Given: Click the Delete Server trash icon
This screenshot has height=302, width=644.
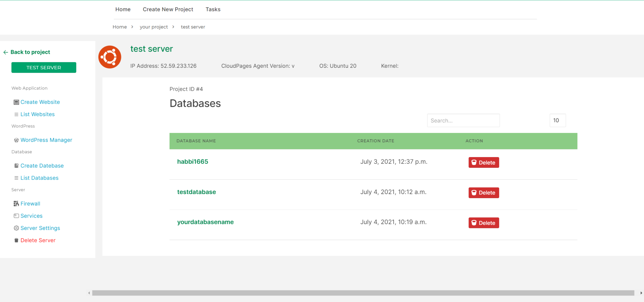Looking at the screenshot, I should (x=16, y=240).
